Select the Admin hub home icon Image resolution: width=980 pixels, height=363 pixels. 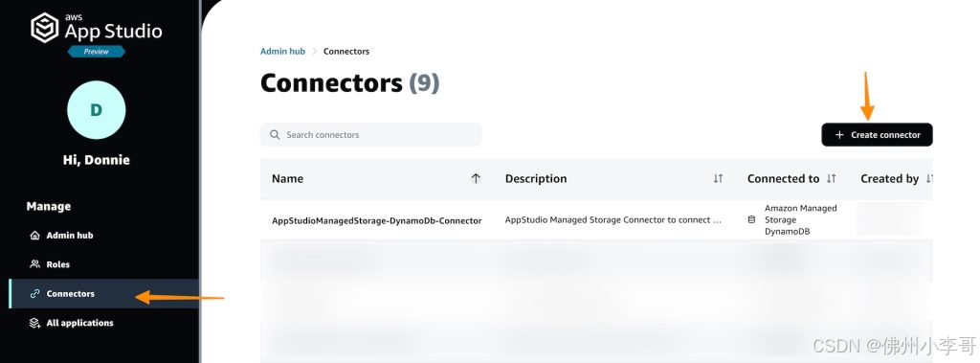coord(35,236)
